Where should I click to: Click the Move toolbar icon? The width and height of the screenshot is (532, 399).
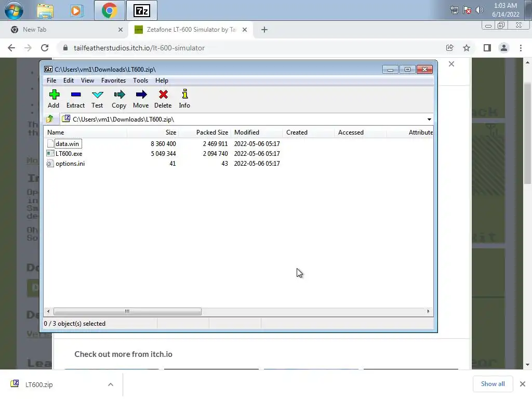click(x=141, y=99)
